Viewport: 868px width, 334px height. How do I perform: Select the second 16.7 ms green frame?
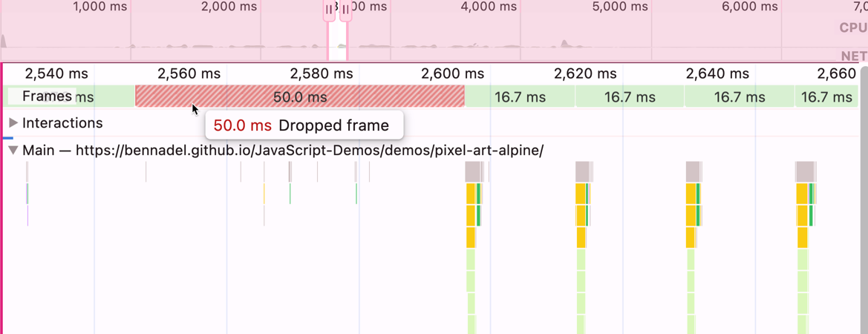(630, 96)
